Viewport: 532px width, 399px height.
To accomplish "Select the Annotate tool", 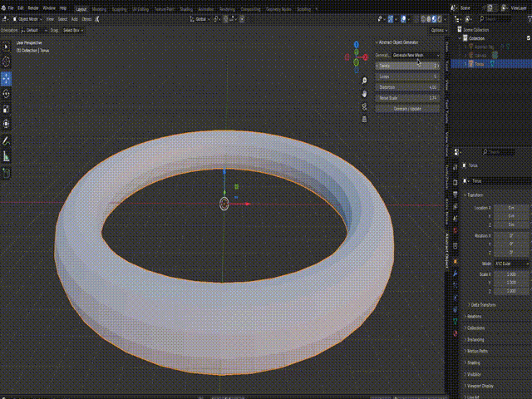I will click(6, 141).
